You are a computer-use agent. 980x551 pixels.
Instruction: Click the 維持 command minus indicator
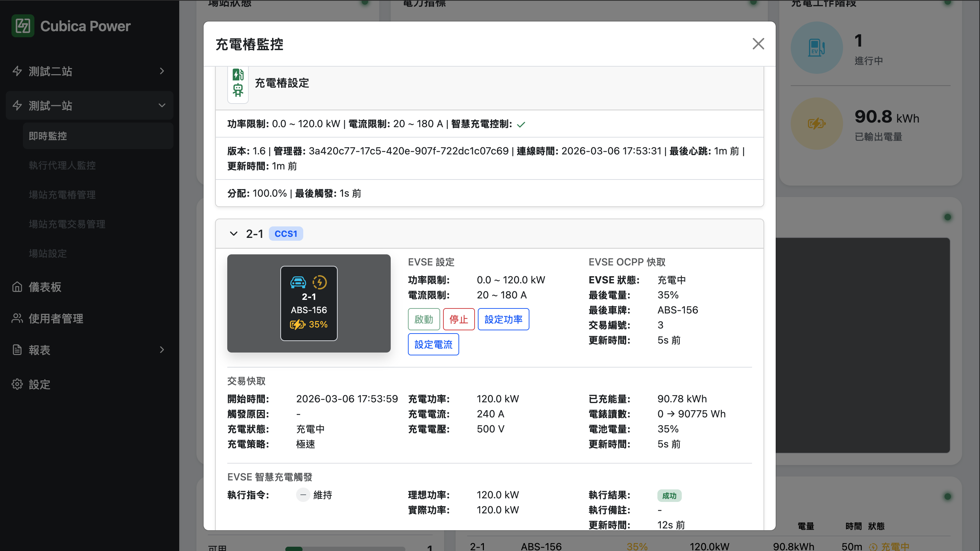click(x=303, y=495)
